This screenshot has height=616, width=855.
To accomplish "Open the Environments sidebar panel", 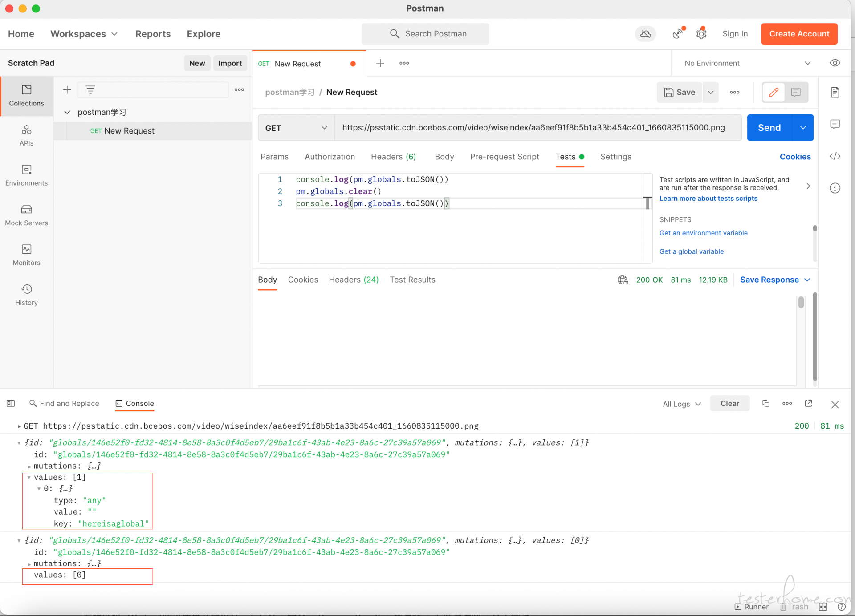I will pos(27,176).
